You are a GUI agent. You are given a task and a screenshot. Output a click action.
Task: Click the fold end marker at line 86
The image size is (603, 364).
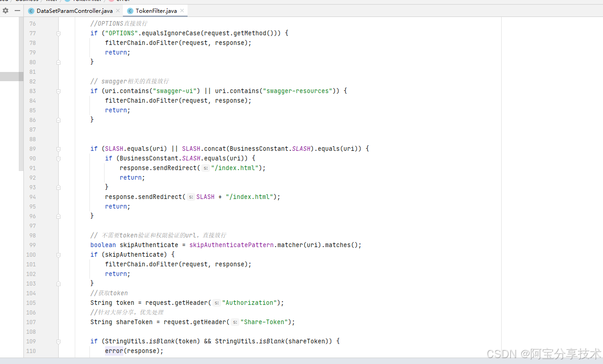coord(58,120)
